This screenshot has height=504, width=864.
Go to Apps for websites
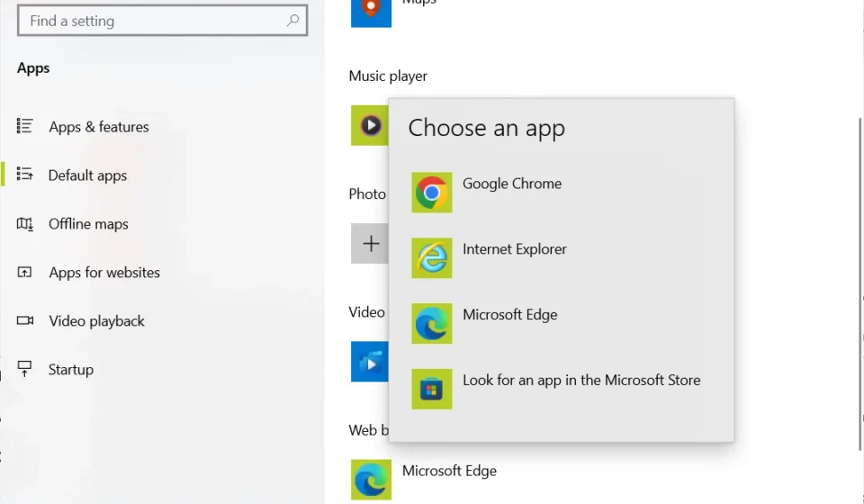coord(104,272)
